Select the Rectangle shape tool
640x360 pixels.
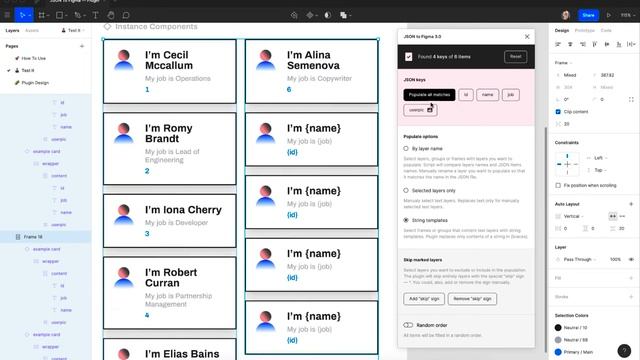pyautogui.click(x=60, y=15)
